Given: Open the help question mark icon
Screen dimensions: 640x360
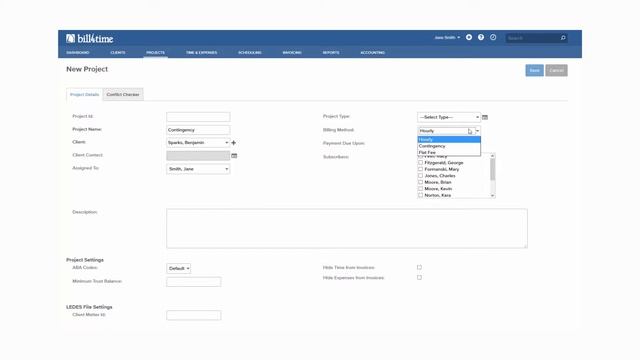Looking at the screenshot, I should point(481,37).
